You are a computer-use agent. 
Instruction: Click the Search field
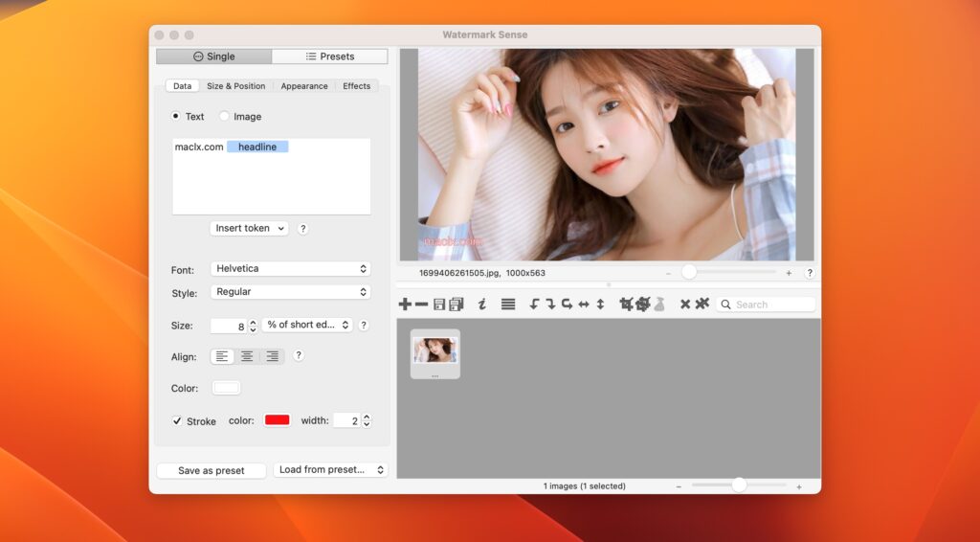[x=767, y=305]
